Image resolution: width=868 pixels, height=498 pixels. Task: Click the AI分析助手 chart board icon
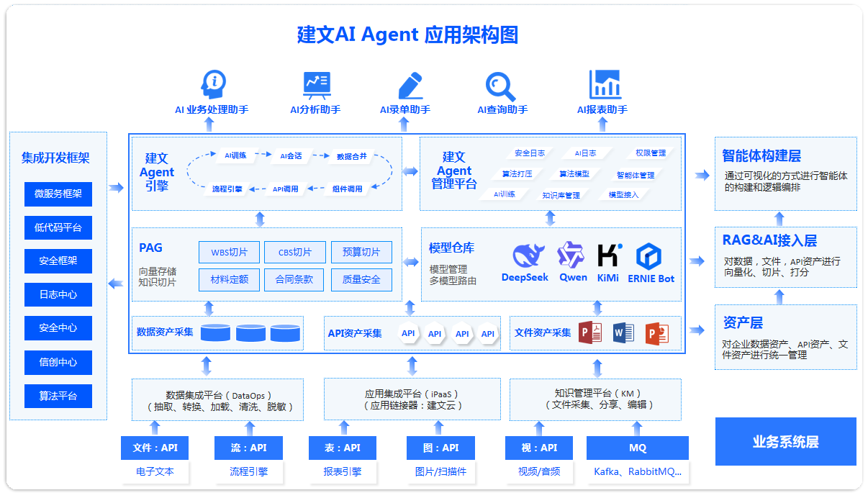tap(316, 86)
